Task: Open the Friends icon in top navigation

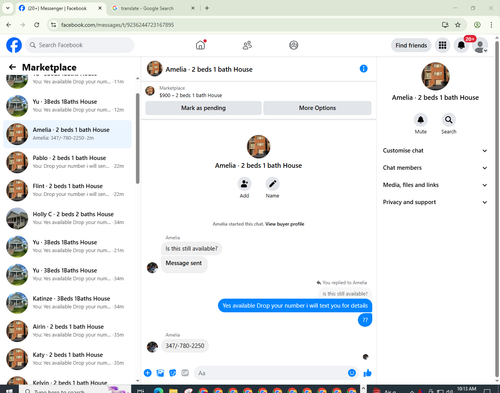Action: point(247,45)
